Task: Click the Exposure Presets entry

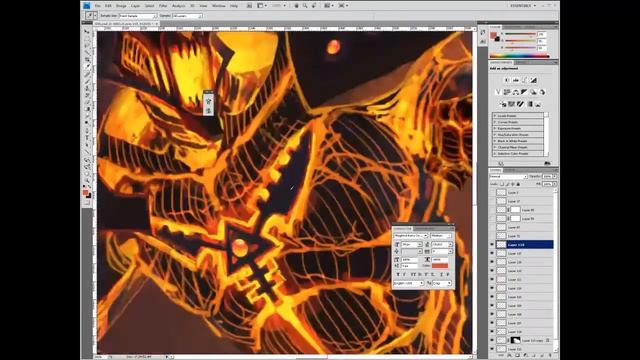Action: point(518,128)
